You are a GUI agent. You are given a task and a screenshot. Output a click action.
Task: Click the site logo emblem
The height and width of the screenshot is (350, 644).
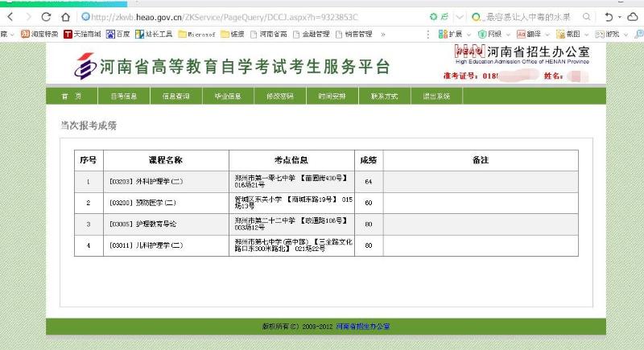pyautogui.click(x=85, y=66)
